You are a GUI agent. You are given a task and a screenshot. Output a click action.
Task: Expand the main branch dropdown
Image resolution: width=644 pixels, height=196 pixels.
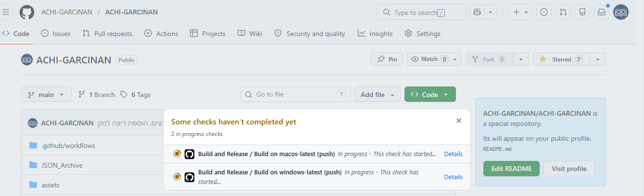click(x=46, y=95)
